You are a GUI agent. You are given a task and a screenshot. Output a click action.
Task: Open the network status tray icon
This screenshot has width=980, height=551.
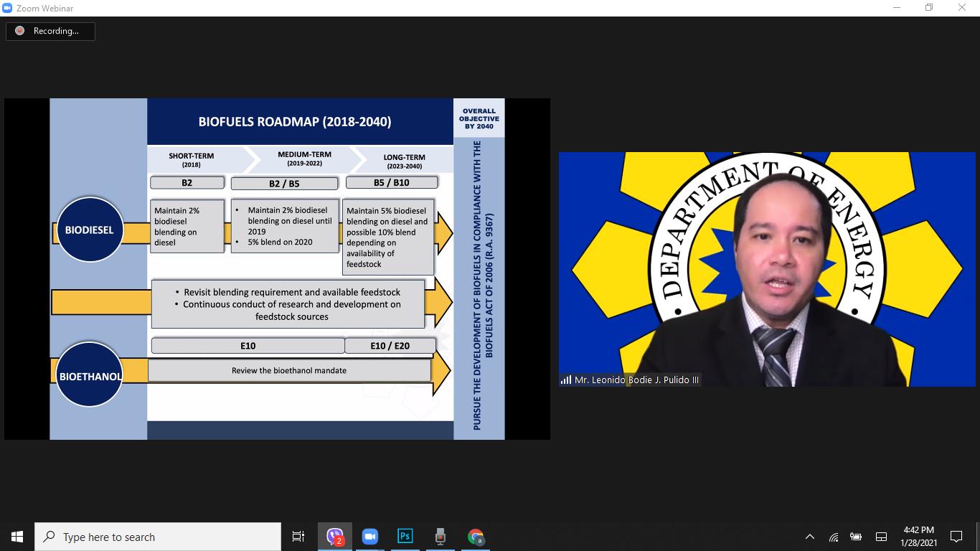[x=834, y=537]
